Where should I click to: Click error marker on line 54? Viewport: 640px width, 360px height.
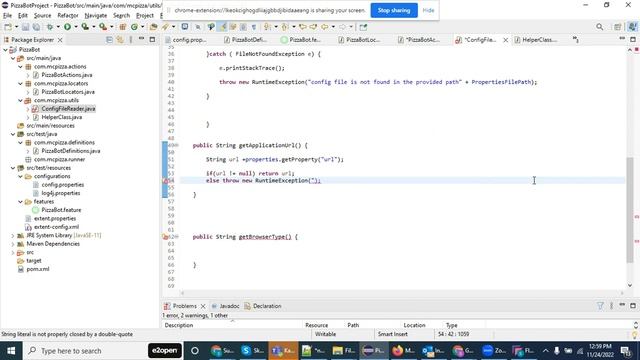[x=166, y=180]
